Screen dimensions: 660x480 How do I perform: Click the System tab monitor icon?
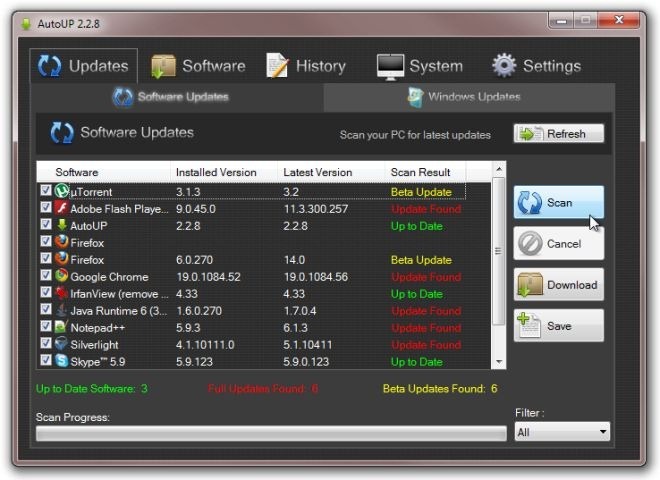(x=390, y=67)
